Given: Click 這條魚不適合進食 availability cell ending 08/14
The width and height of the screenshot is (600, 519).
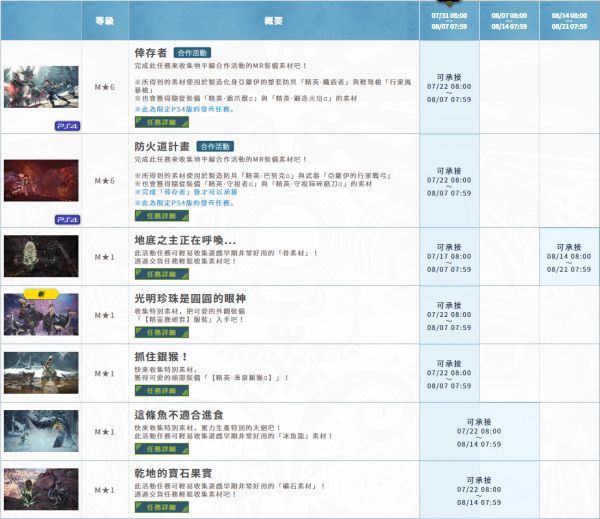Looking at the screenshot, I should click(479, 432).
